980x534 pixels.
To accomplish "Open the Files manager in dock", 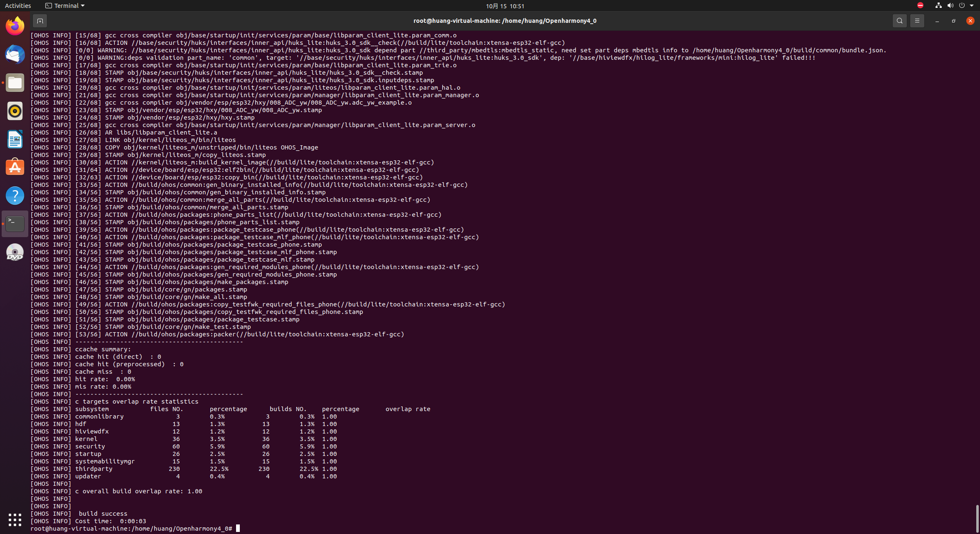I will click(15, 83).
